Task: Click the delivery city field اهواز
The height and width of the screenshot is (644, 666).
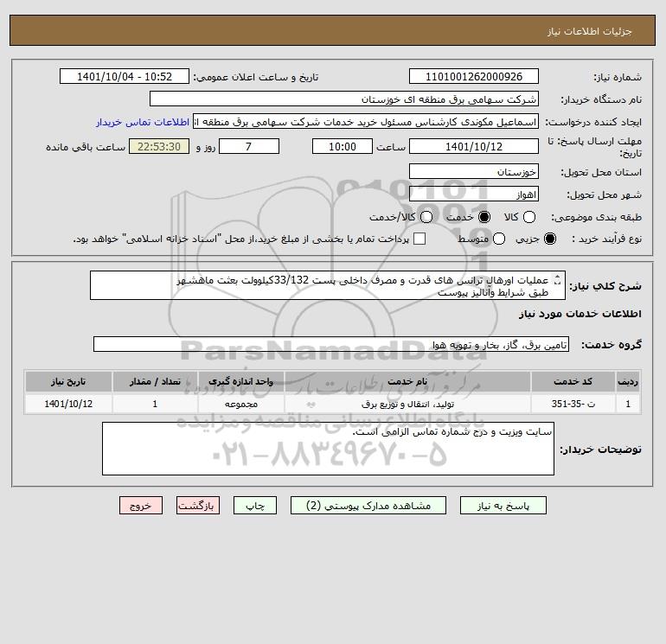Action: [474, 194]
